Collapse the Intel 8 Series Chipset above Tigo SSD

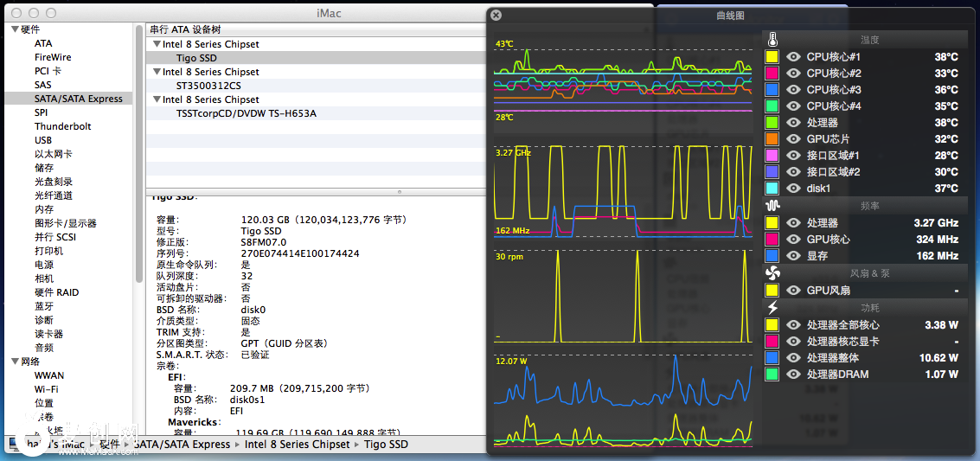pyautogui.click(x=156, y=44)
